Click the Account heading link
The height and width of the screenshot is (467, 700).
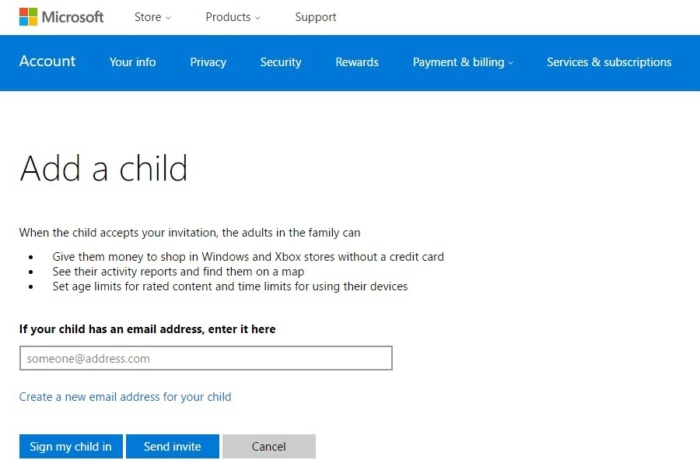tap(47, 61)
